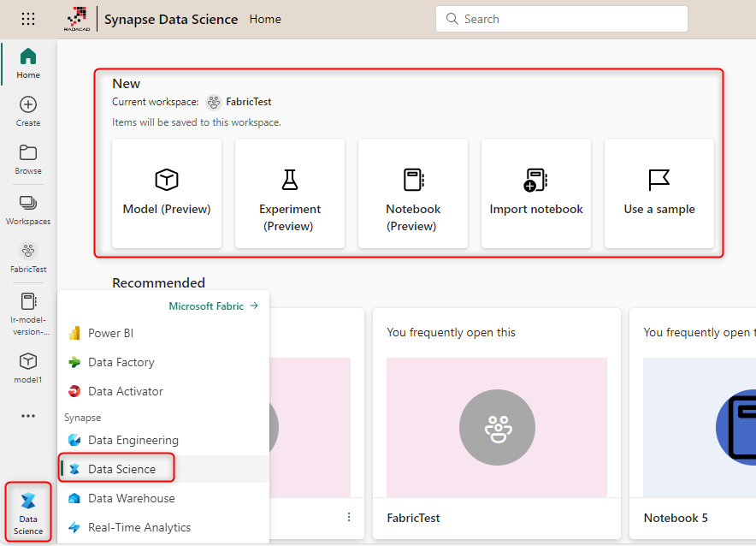Open Browse from the left sidebar
Viewport: 756px width, 546px height.
(x=27, y=158)
